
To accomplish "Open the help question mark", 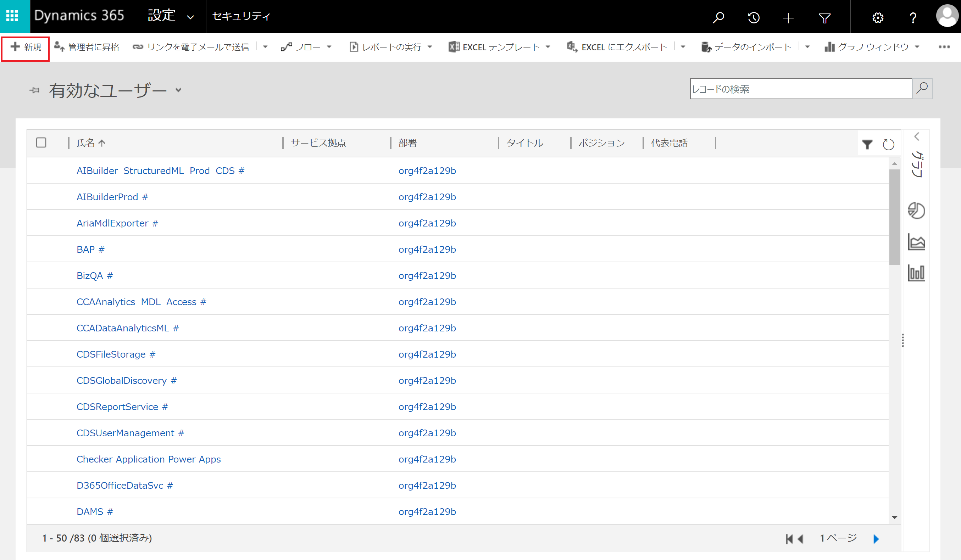I will tap(913, 17).
